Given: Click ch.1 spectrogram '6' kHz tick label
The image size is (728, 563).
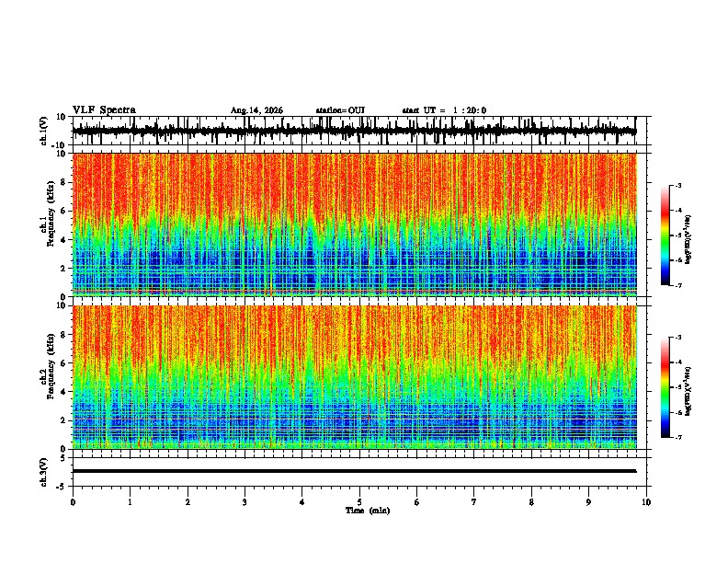Looking at the screenshot, I should click(x=63, y=211).
